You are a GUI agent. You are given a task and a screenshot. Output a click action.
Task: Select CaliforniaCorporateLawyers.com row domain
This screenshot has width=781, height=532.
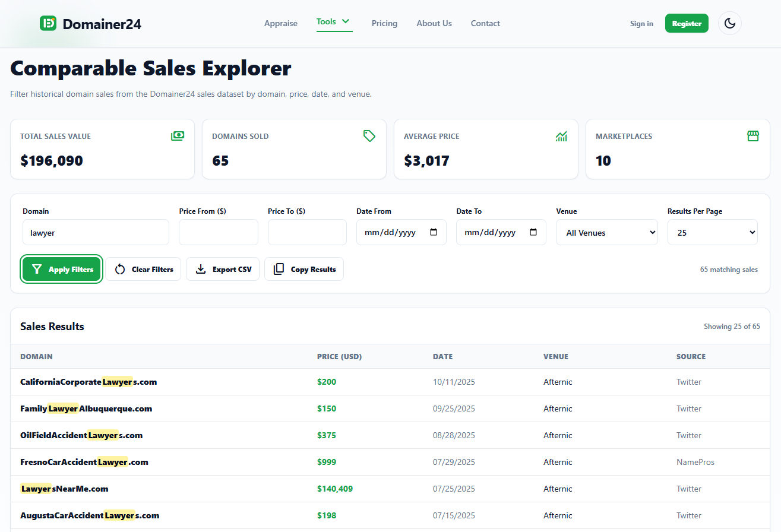pyautogui.click(x=88, y=382)
